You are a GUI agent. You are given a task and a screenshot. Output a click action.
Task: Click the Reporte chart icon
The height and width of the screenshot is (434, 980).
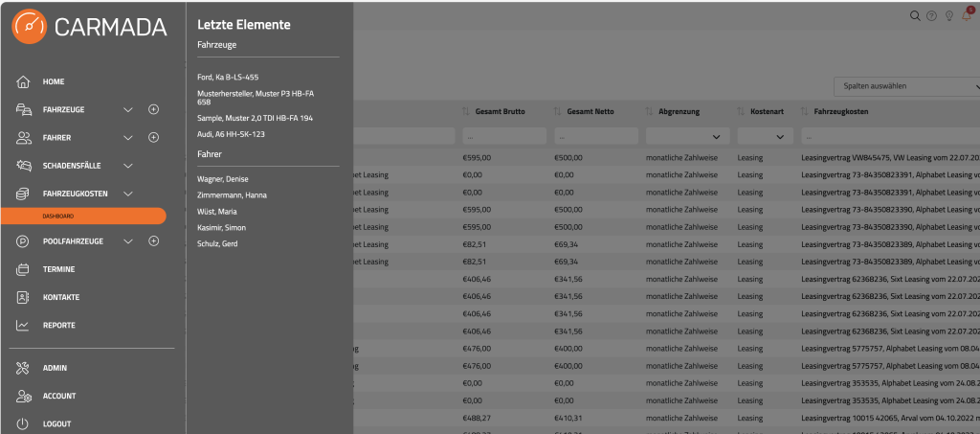coord(23,325)
